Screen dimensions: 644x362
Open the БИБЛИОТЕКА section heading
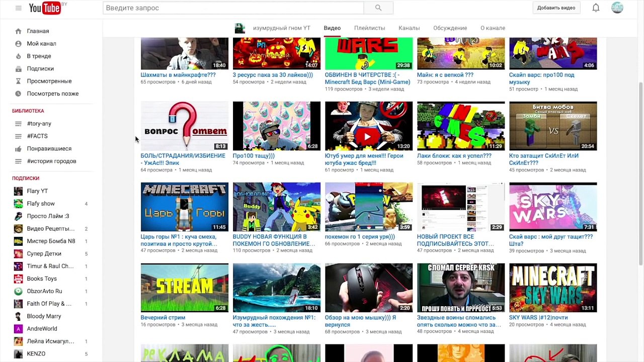coord(28,111)
